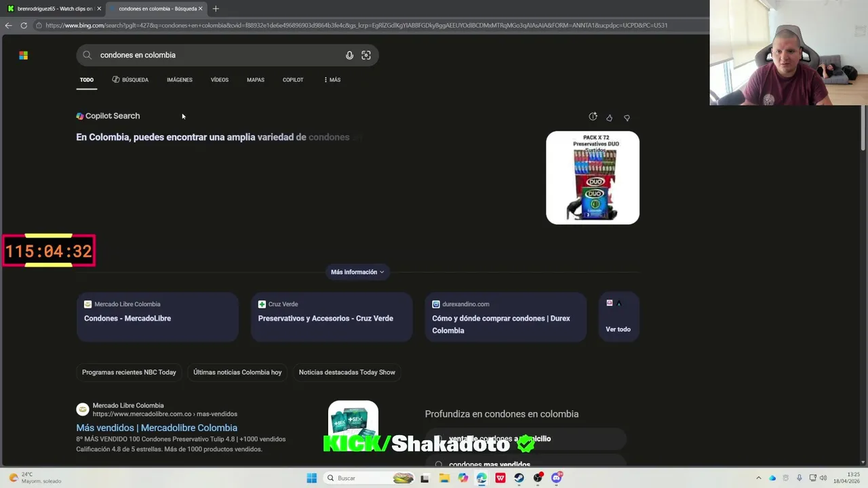Expand the MÁS menu
The height and width of the screenshot is (488, 868).
332,80
